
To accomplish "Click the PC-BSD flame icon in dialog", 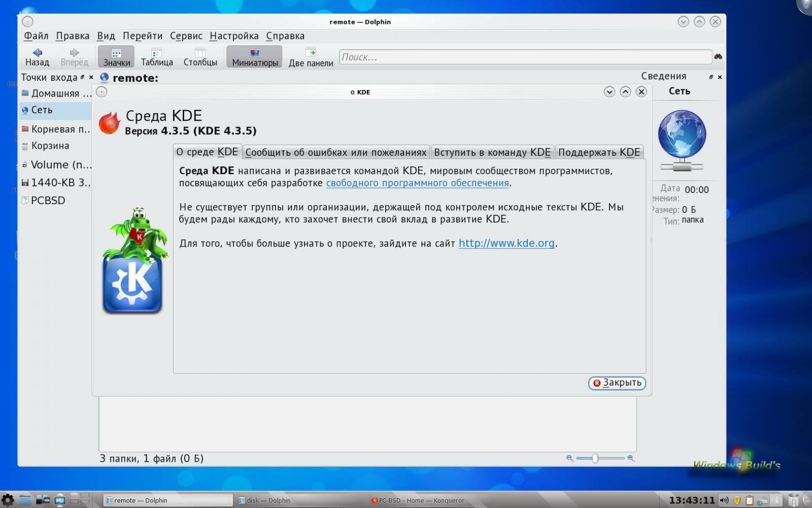I will [109, 123].
